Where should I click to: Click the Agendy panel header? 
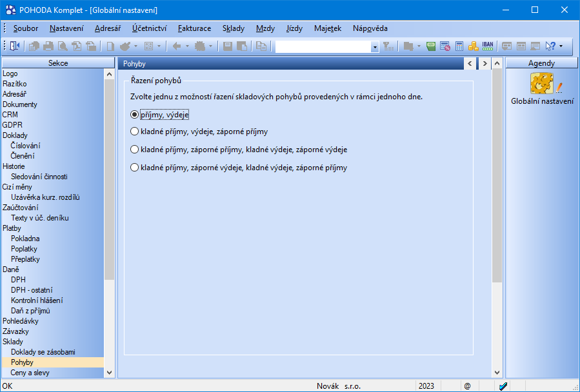(x=541, y=63)
